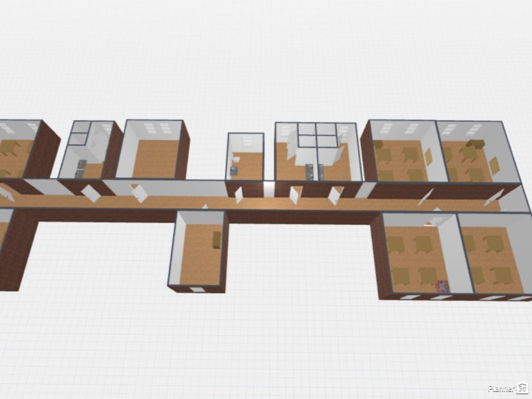The image size is (532, 399).
Task: Click the windows on the empty top room's wall
Action: coord(154,127)
